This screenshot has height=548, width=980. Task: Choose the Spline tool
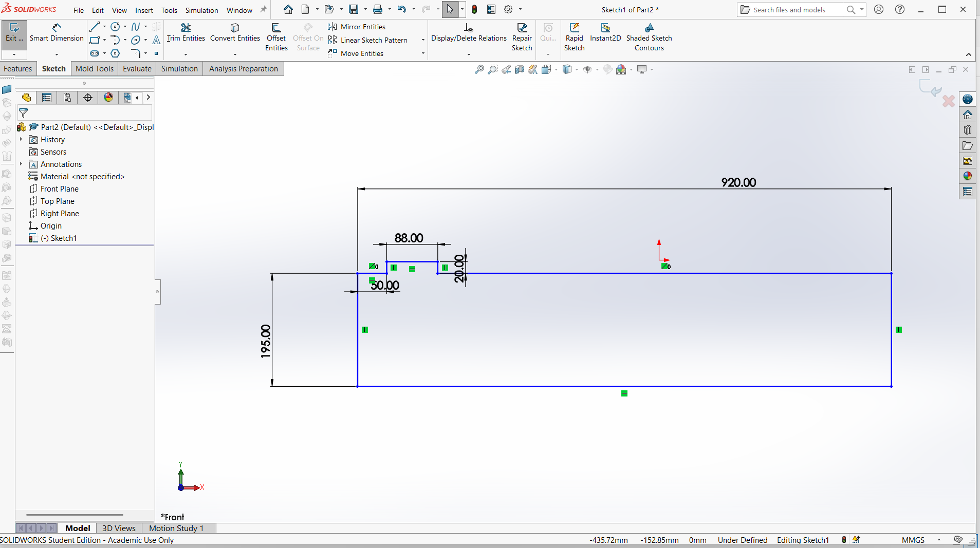(x=136, y=27)
